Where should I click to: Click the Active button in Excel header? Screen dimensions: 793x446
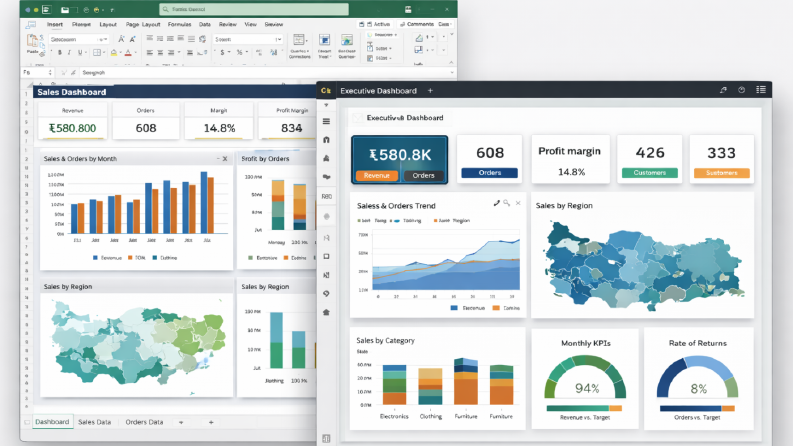pos(375,24)
